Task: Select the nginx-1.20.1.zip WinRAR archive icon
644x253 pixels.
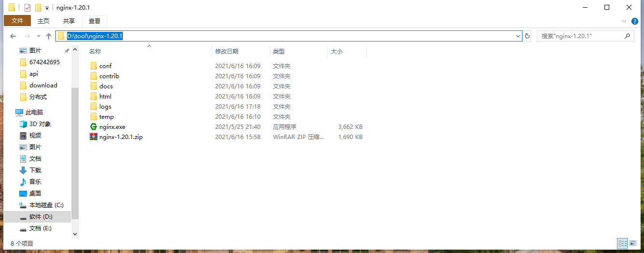Action: pyautogui.click(x=94, y=137)
